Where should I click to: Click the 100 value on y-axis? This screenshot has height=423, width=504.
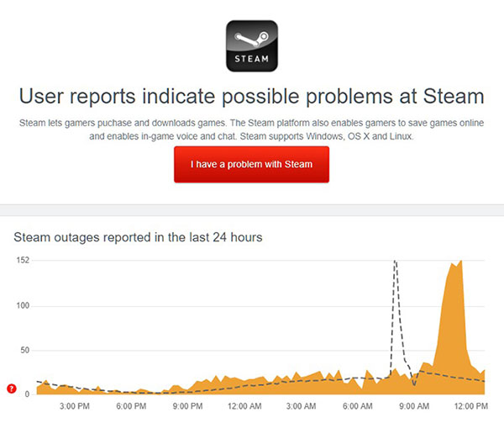tap(23, 305)
